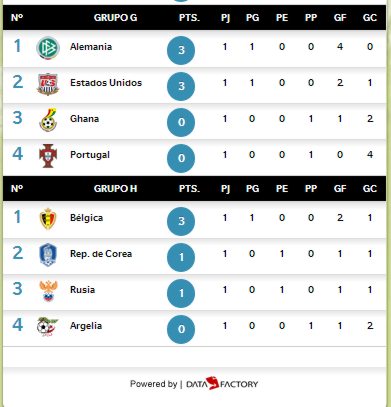The width and height of the screenshot is (391, 407).
Task: Click the PTS. column header in Grupo G
Action: point(189,17)
